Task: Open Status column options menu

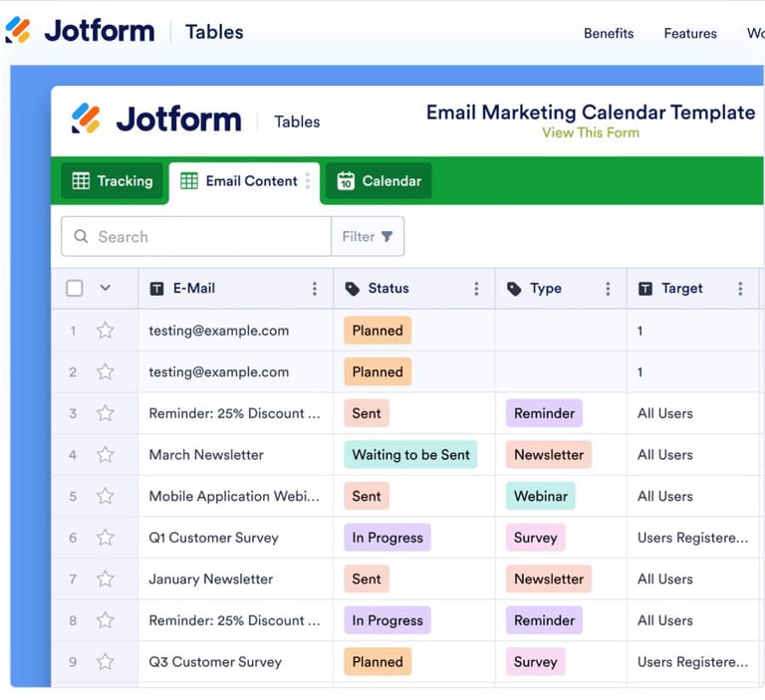Action: tap(477, 289)
